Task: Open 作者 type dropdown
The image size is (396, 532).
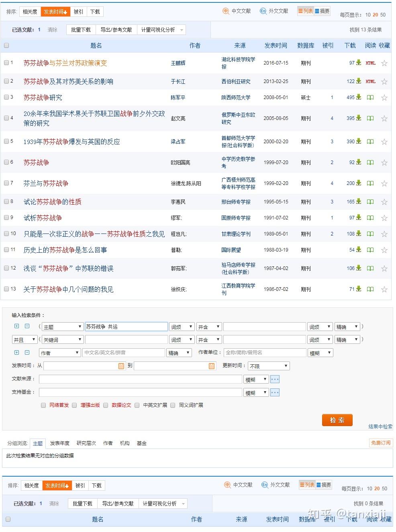Action: [60, 353]
